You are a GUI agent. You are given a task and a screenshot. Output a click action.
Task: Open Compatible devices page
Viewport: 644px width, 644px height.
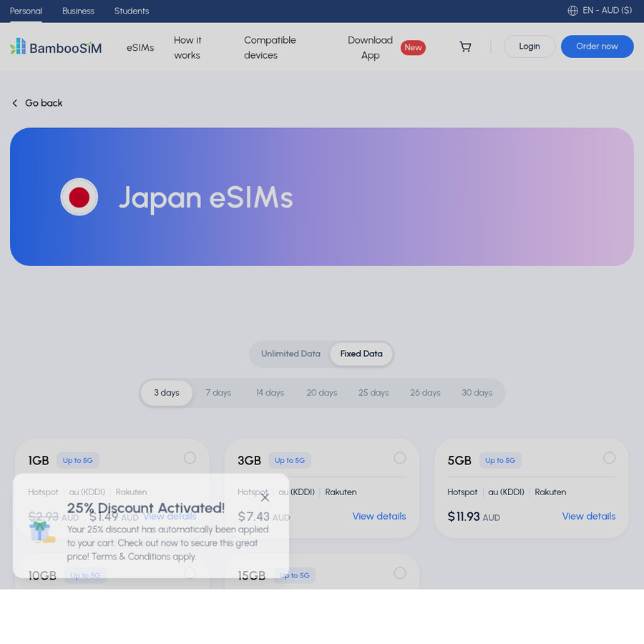270,48
